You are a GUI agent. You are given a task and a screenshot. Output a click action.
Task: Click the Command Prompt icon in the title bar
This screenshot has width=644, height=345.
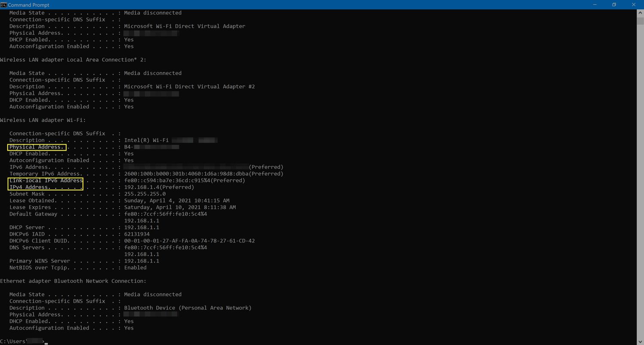click(4, 5)
